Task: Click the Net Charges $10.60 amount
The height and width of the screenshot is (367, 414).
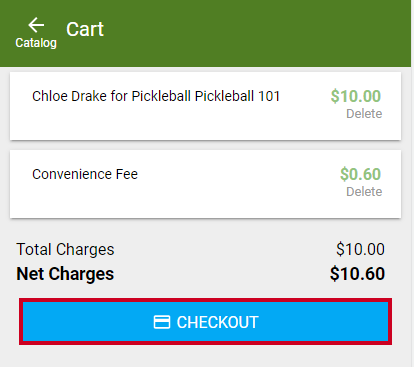Action: (357, 274)
